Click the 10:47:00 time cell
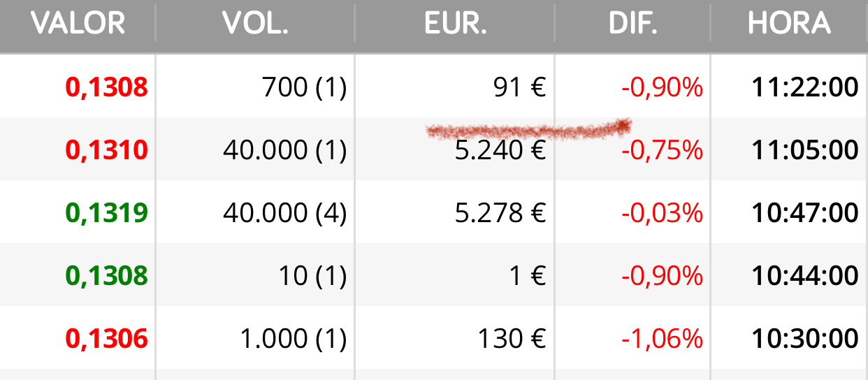Viewport: 868px width, 380px height. click(805, 213)
